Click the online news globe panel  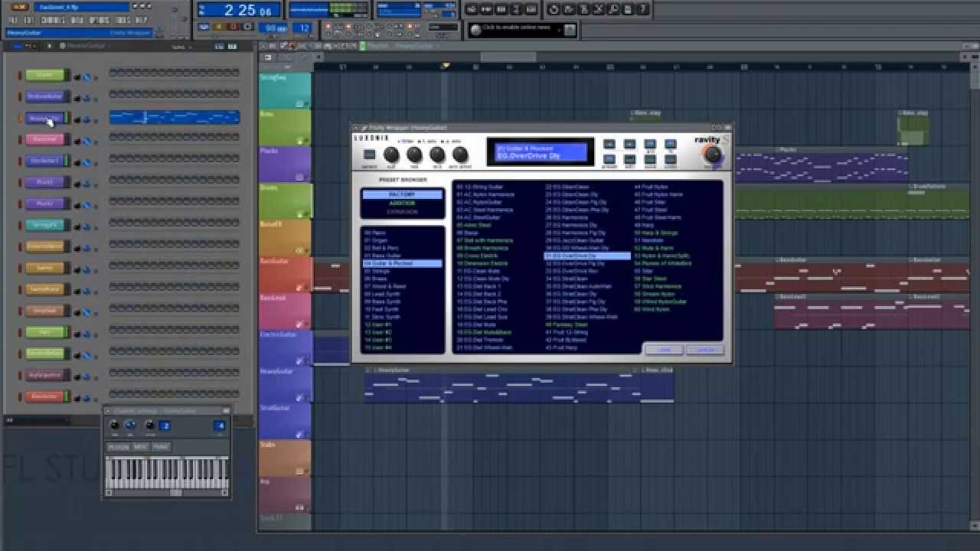coord(522,29)
